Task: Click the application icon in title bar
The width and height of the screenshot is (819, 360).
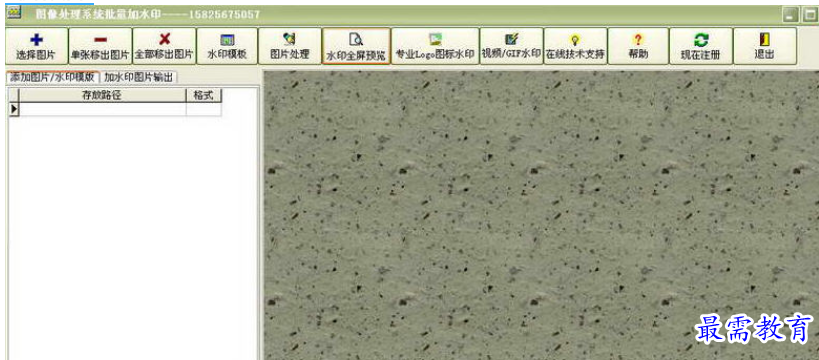Action: point(13,13)
